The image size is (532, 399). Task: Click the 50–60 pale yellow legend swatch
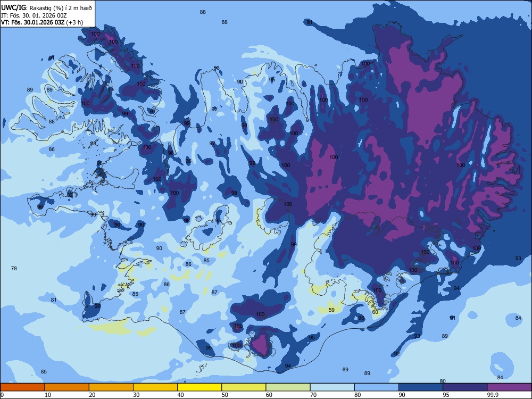pos(244,387)
